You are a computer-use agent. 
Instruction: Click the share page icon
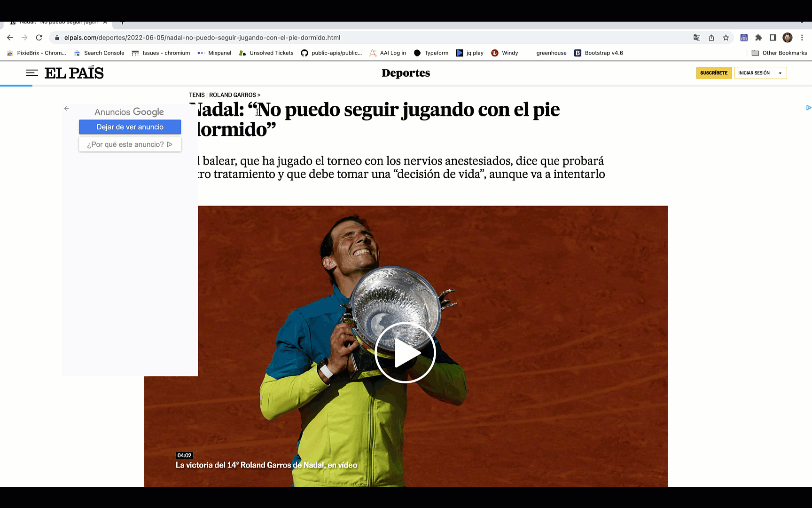(x=711, y=38)
